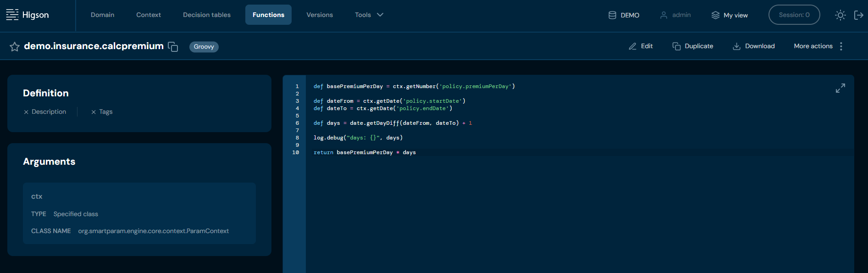Click the admin user icon
868x273 pixels.
[663, 15]
